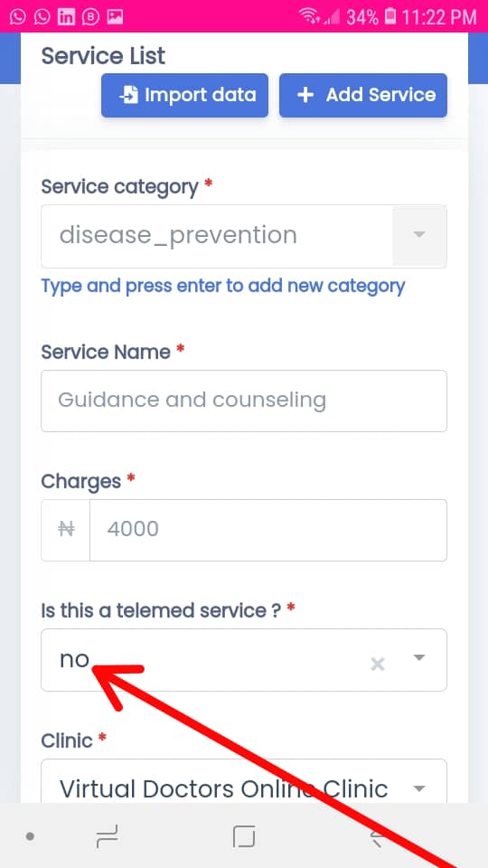Screen dimensions: 488x868
Task: Click the Service Name input field
Action: 244,401
